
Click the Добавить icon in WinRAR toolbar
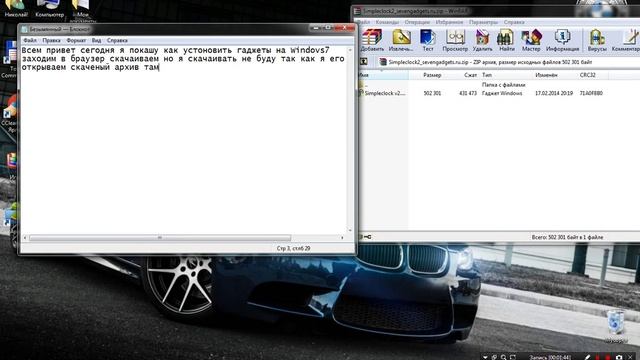[x=372, y=40]
